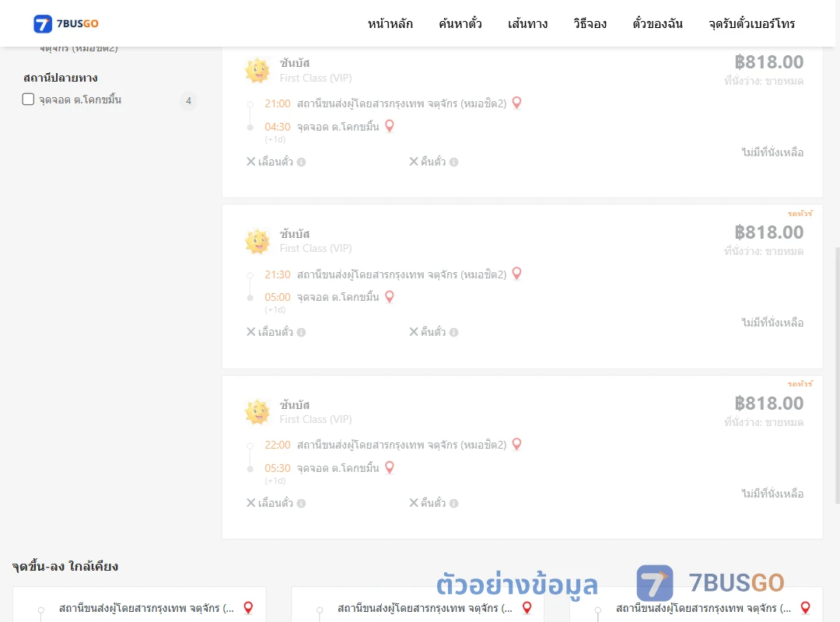Click the ฿818.00 price on 22:00 trip
Screen dimensions: 840x622
coord(769,404)
